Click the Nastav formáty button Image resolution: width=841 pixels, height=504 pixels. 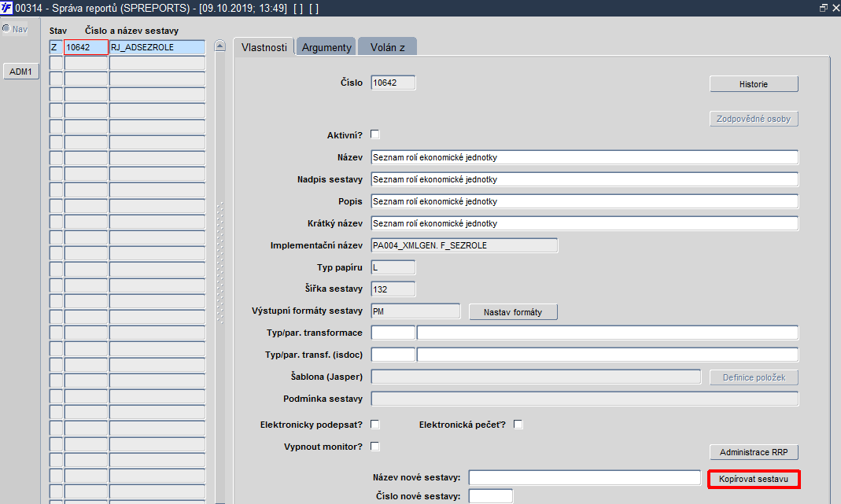pos(513,312)
